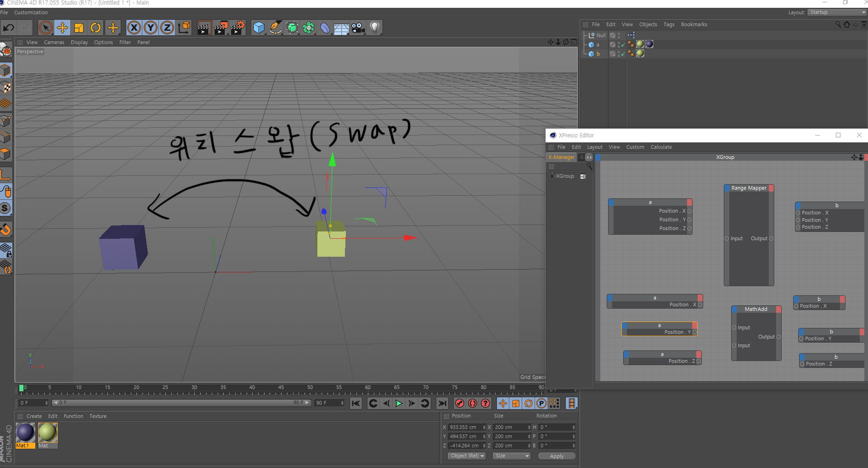Go to start of timeline
Image resolution: width=868 pixels, height=468 pixels.
click(356, 403)
